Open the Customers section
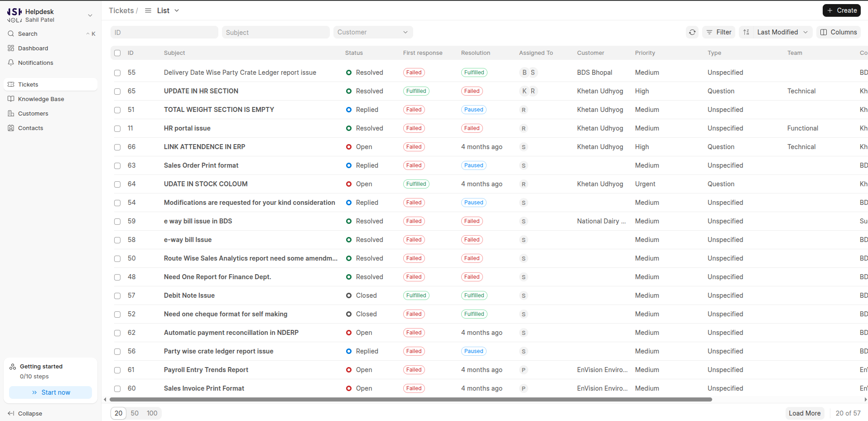This screenshot has width=868, height=421. (33, 113)
